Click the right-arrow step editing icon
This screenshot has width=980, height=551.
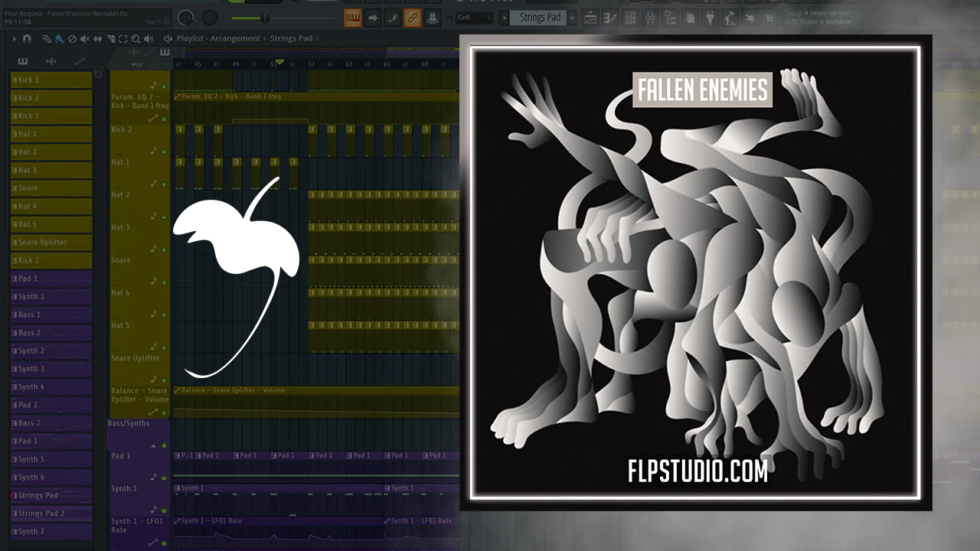373,18
